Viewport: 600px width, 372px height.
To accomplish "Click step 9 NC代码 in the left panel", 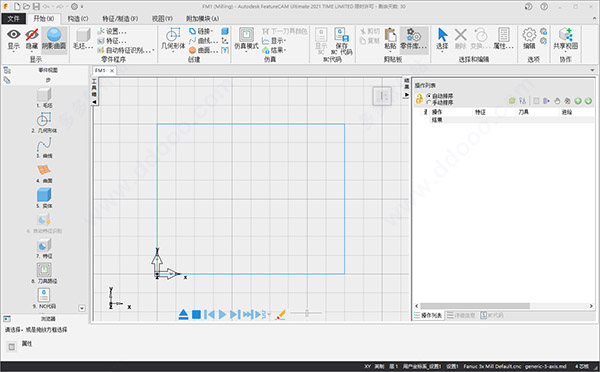I will pyautogui.click(x=44, y=299).
